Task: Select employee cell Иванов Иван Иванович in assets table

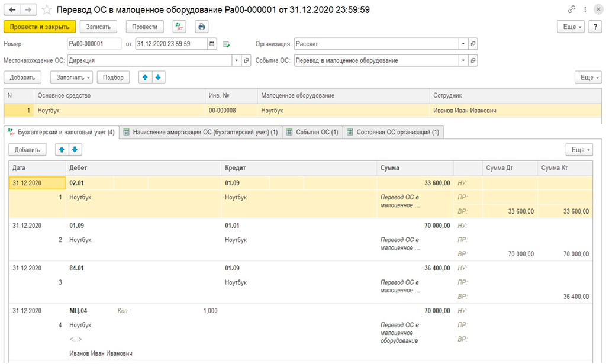Action: (515, 111)
